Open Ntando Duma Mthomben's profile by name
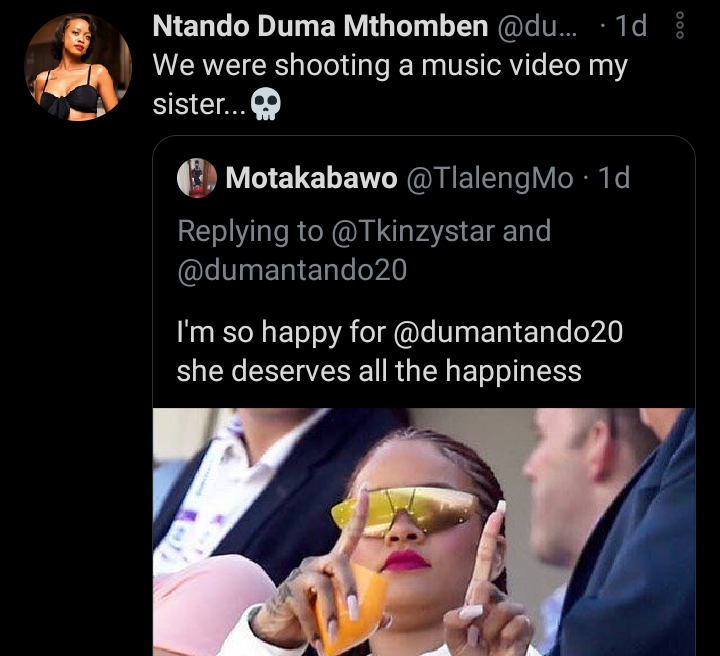 (x=319, y=27)
